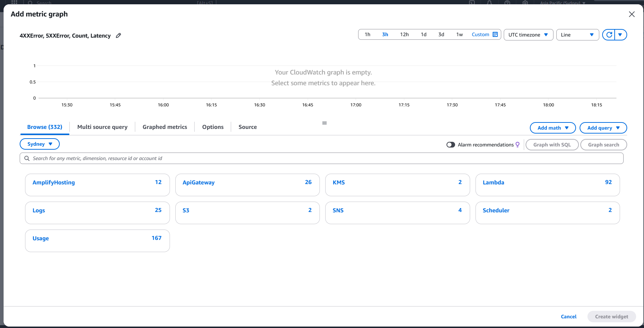Open the Usage namespace card
The image size is (644, 328).
coord(97,241)
